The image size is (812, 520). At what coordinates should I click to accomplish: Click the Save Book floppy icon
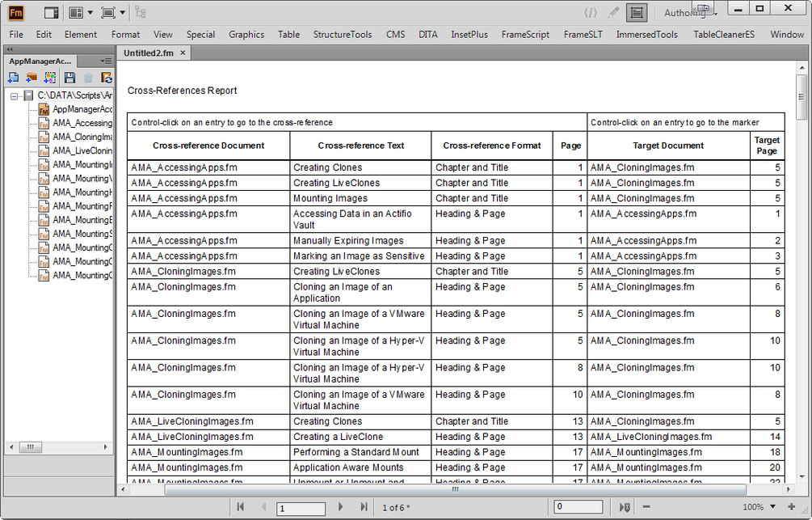coord(69,78)
